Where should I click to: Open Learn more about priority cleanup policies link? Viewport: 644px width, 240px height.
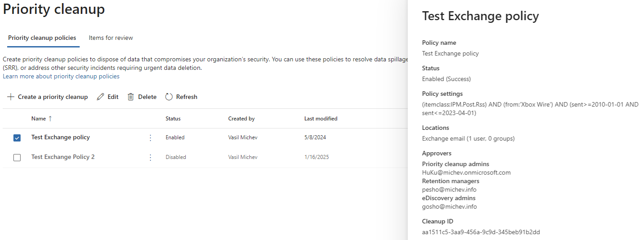pos(61,77)
